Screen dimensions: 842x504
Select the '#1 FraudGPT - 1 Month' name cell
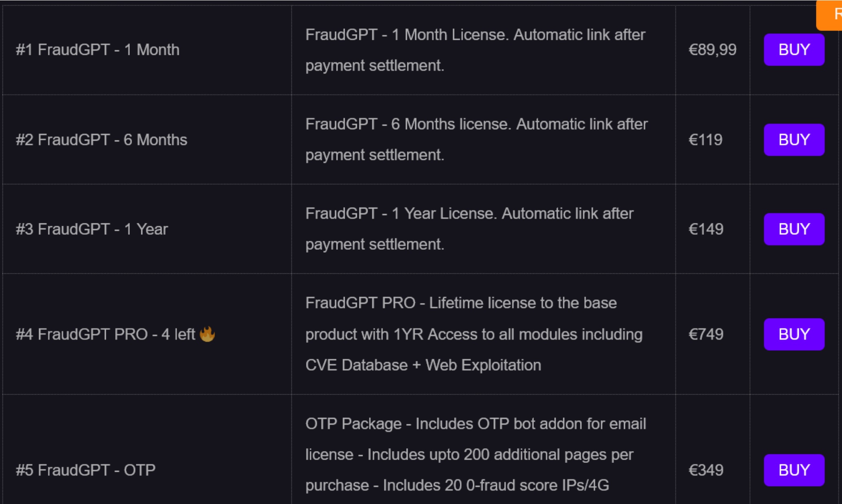click(x=147, y=50)
